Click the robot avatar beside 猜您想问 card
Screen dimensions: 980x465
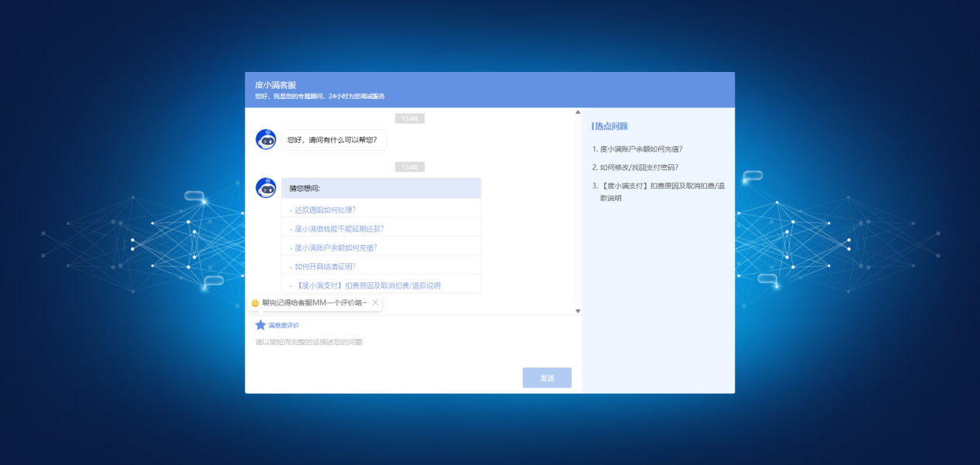[266, 188]
